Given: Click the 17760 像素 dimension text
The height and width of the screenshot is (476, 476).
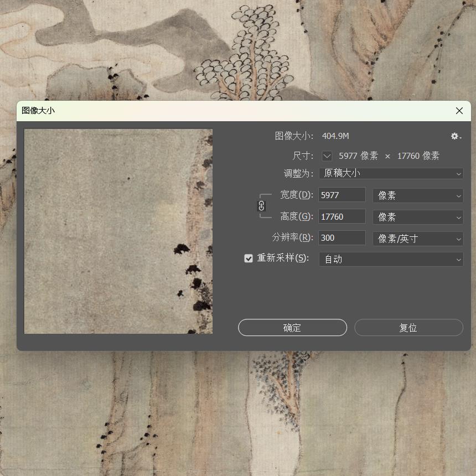Looking at the screenshot, I should [x=418, y=156].
